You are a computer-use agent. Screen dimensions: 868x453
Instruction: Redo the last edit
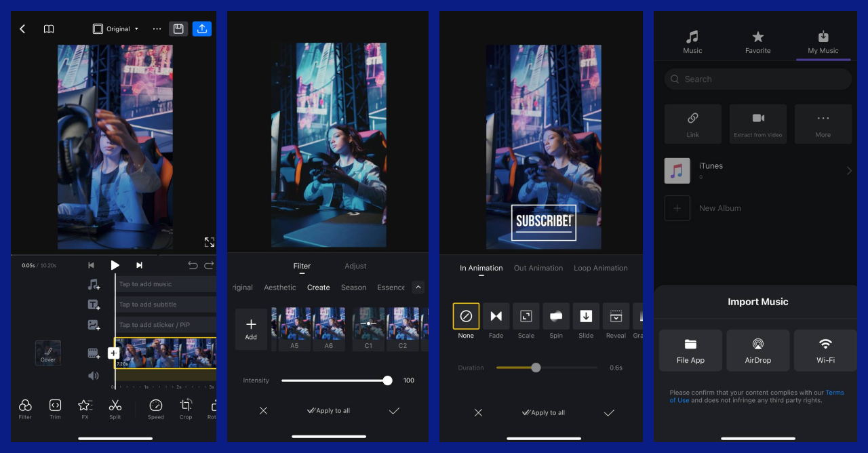(x=209, y=265)
